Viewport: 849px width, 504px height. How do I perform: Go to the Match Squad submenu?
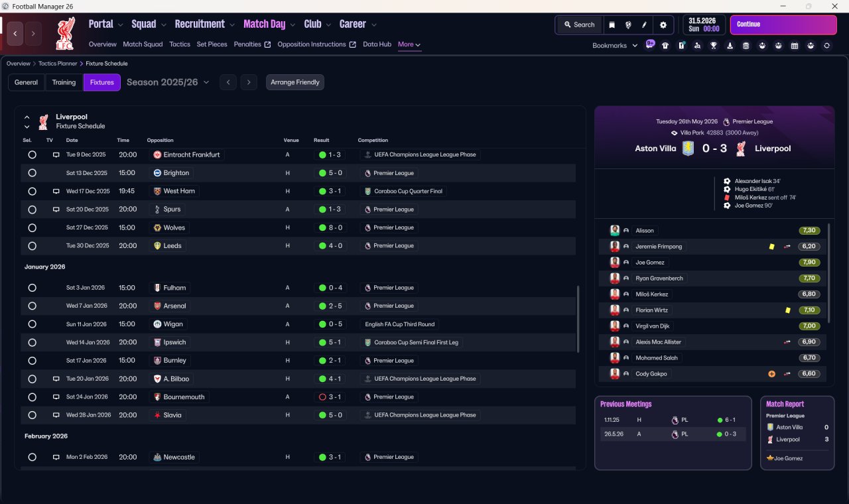[143, 44]
